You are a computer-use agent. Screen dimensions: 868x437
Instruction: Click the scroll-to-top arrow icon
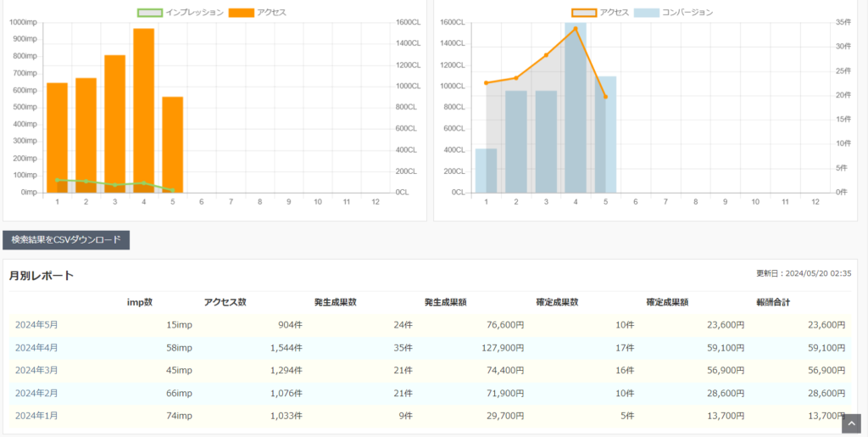[850, 423]
